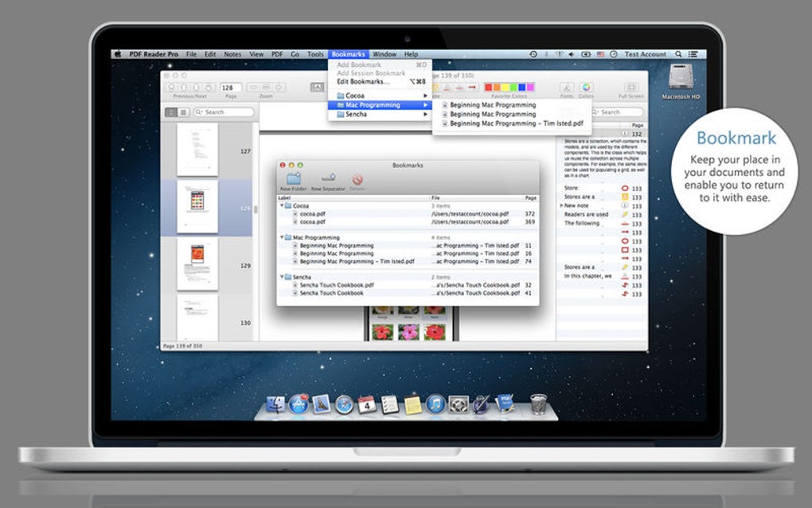Click the volume icon in menu bar
The width and height of the screenshot is (812, 508).
(572, 54)
